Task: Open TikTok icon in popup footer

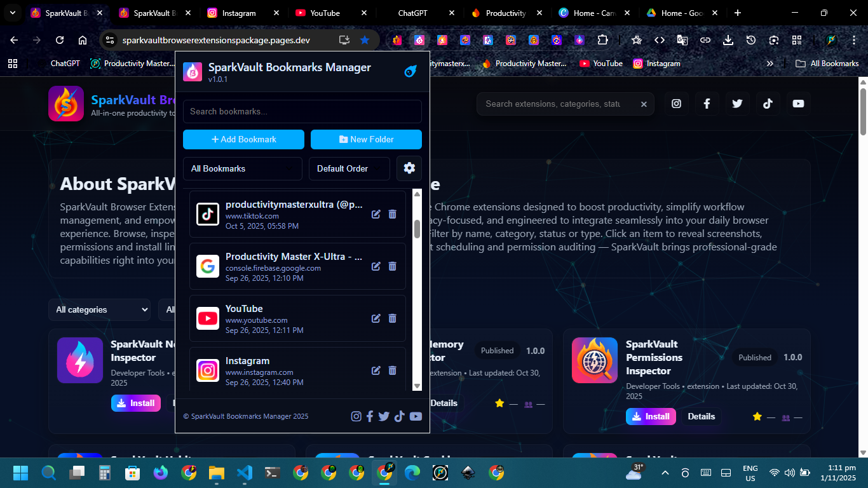Action: (x=399, y=416)
